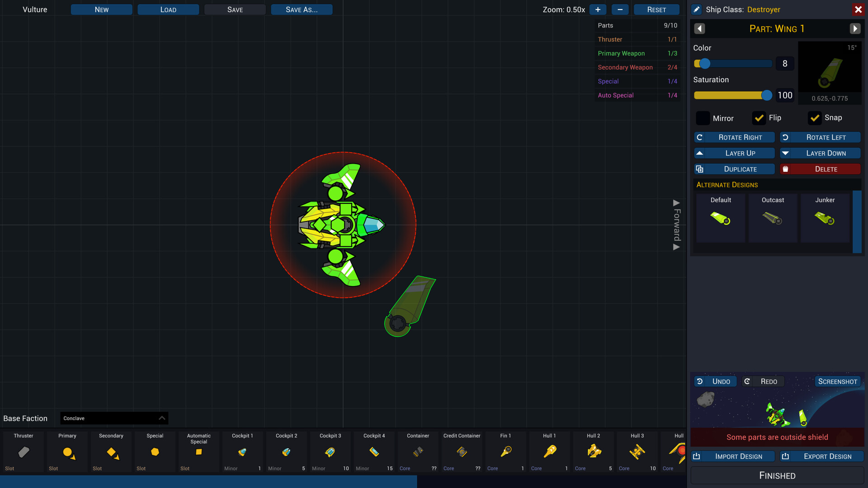Click the pencil icon beside Ship Class
Viewport: 868px width, 488px height.
coord(697,9)
